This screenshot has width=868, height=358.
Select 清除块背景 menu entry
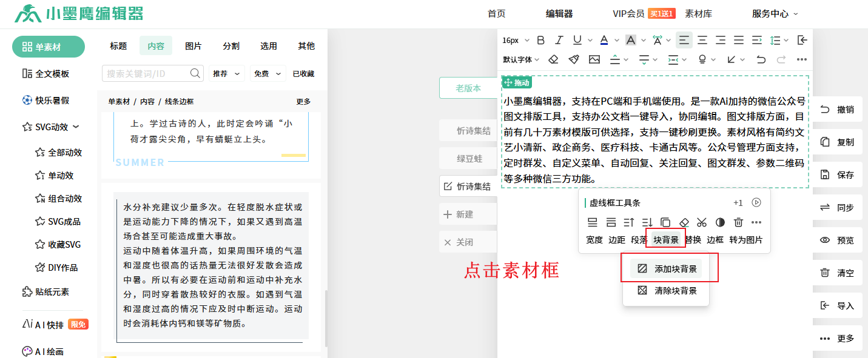pos(666,291)
